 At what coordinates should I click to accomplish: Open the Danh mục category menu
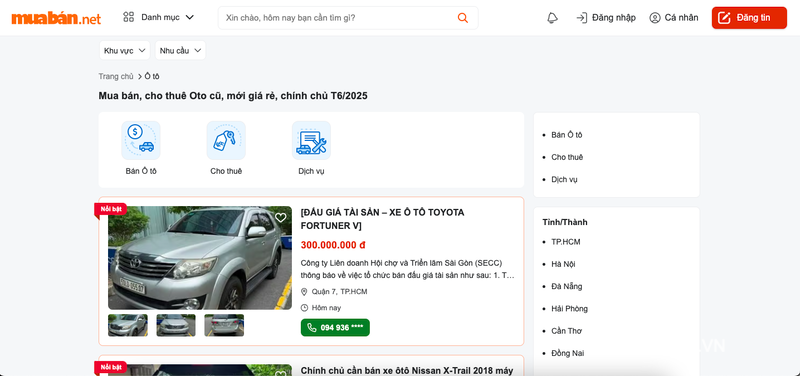click(159, 17)
